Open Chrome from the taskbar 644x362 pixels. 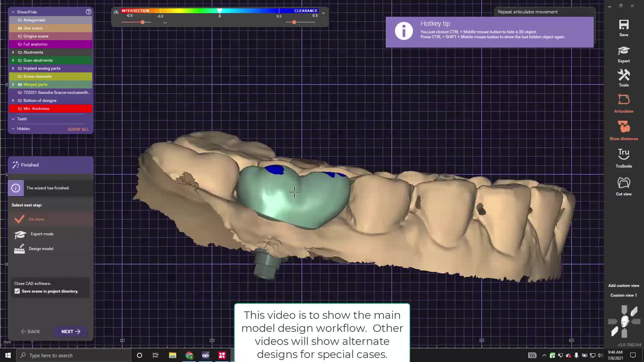[189, 355]
